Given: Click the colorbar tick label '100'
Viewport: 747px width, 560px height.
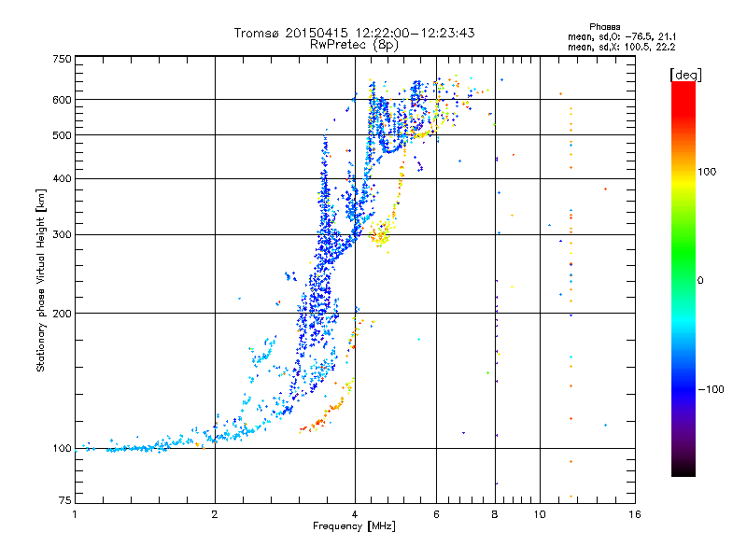Looking at the screenshot, I should 707,172.
